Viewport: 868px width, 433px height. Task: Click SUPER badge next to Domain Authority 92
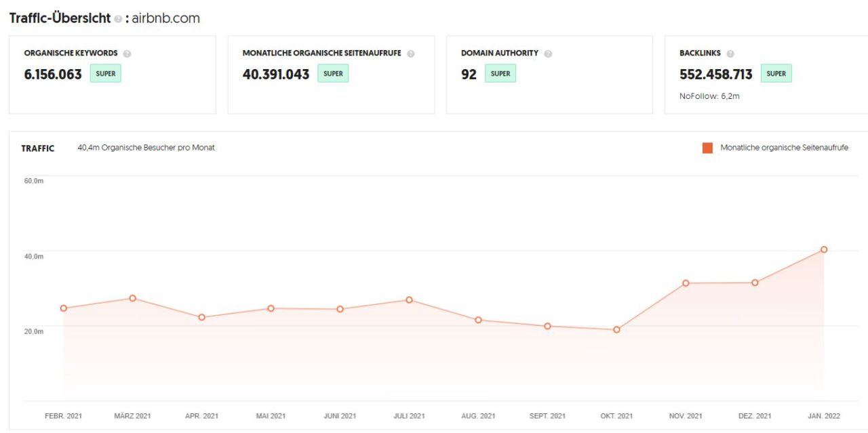[x=500, y=74]
